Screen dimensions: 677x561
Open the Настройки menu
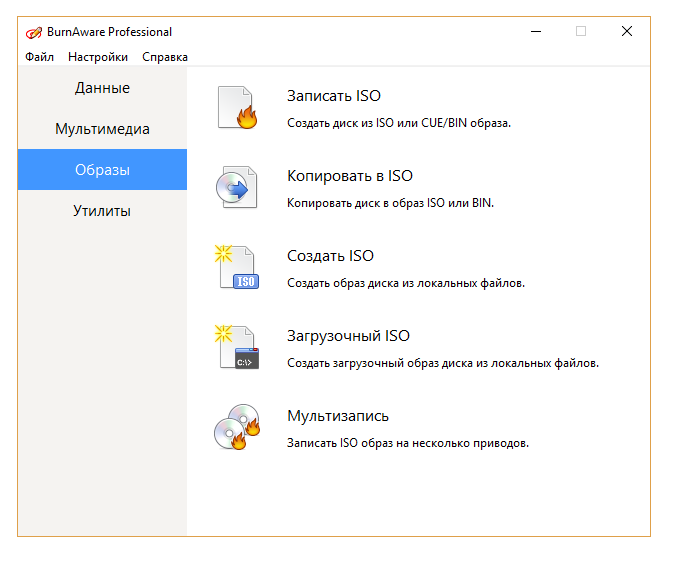(98, 57)
